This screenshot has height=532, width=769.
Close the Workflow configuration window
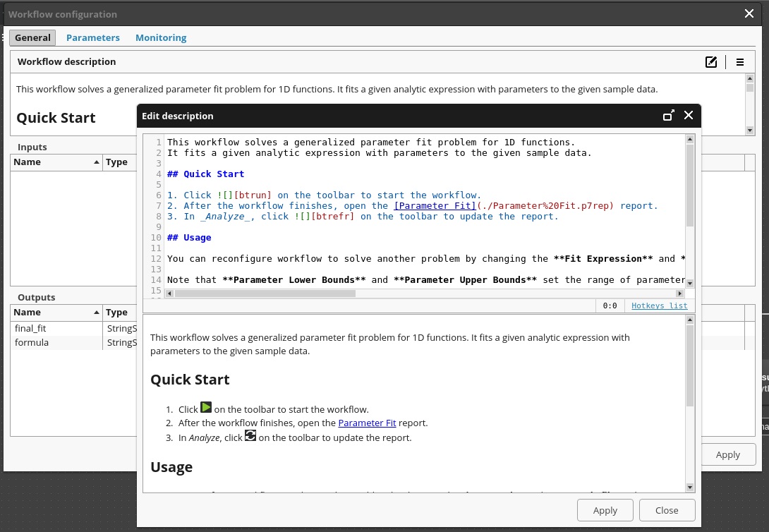(x=749, y=13)
